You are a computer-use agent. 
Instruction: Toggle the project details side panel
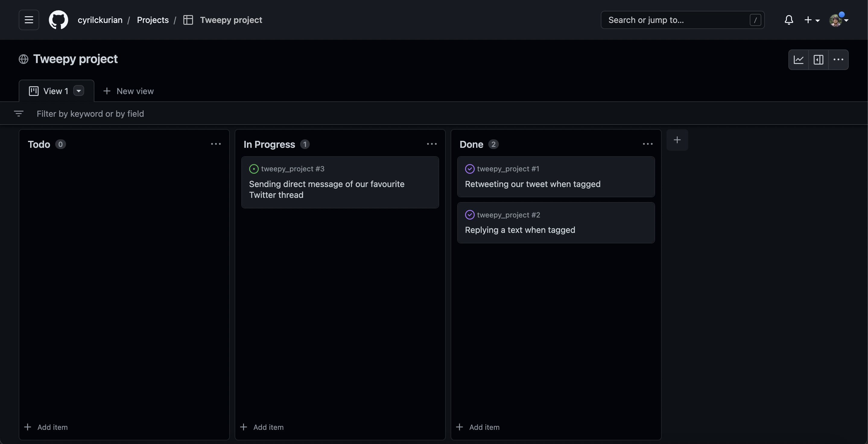(x=819, y=60)
